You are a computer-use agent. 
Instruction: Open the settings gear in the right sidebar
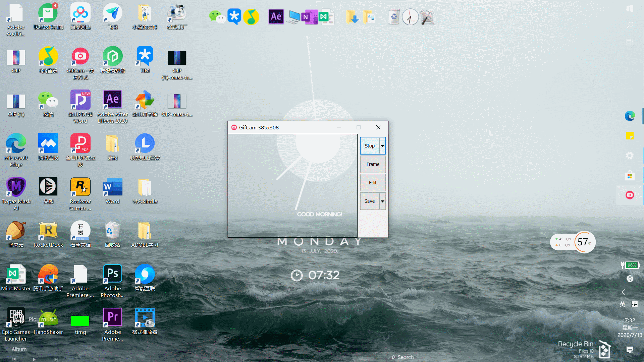click(630, 156)
